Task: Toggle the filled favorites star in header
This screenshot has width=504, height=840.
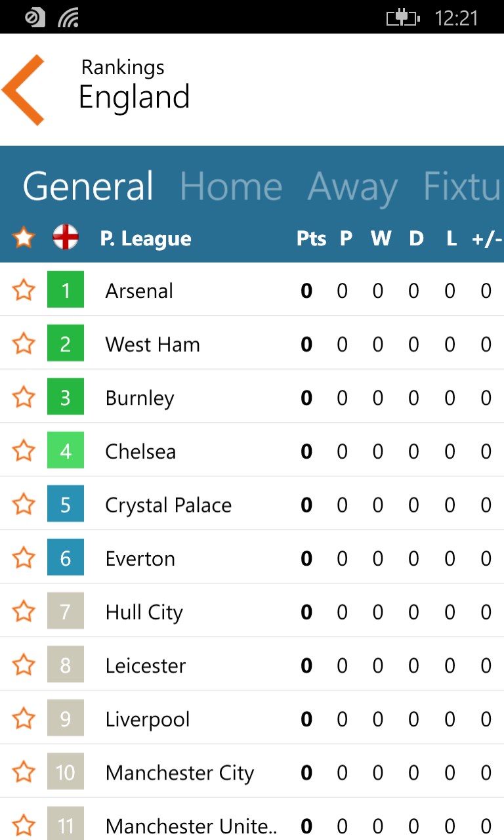Action: [x=24, y=238]
